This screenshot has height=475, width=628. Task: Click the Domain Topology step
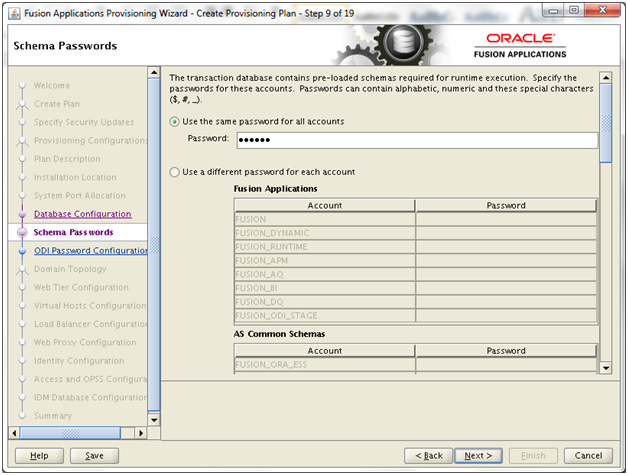(70, 269)
